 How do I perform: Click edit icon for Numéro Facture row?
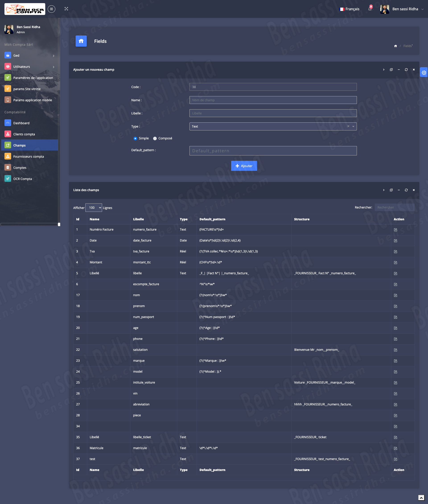(x=395, y=230)
